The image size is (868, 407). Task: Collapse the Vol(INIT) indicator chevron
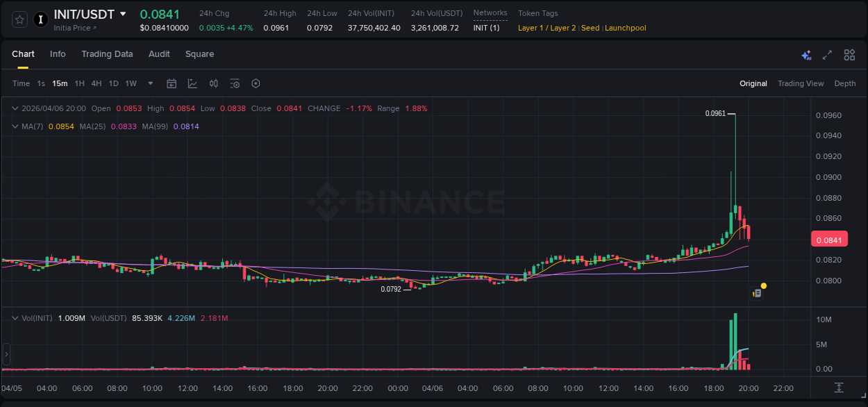click(15, 318)
